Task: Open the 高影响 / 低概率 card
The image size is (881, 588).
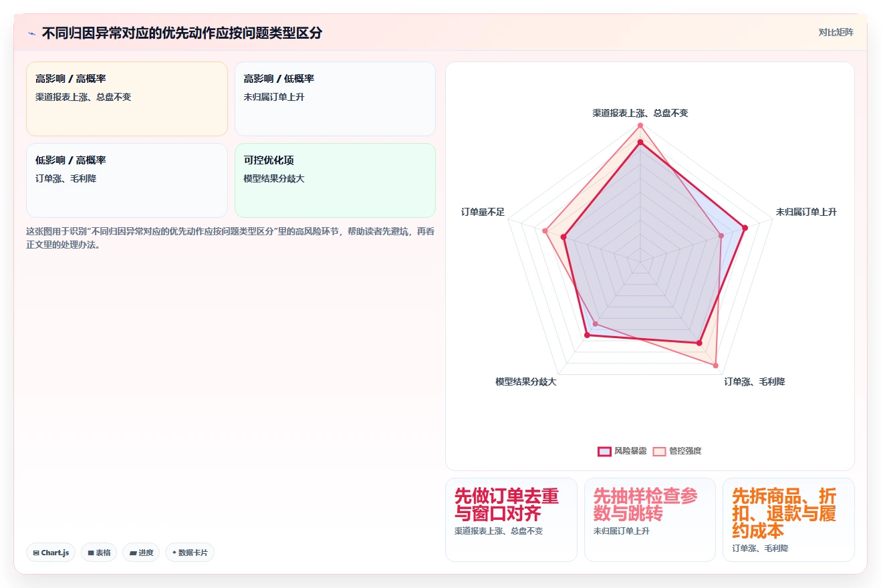Action: (x=335, y=99)
